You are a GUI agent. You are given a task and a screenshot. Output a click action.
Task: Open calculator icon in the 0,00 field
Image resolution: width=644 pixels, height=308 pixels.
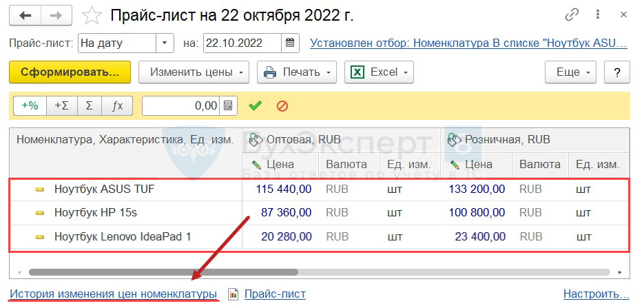pyautogui.click(x=228, y=106)
